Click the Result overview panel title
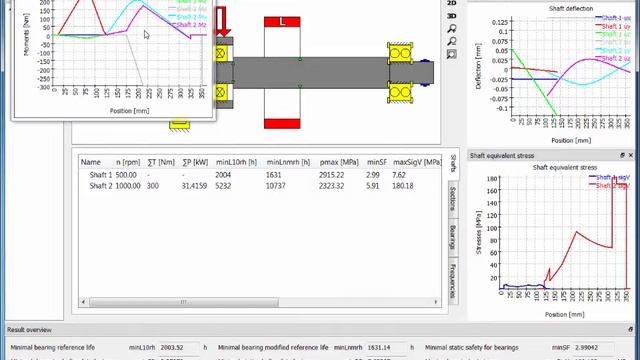This screenshot has width=640, height=360. point(29,329)
